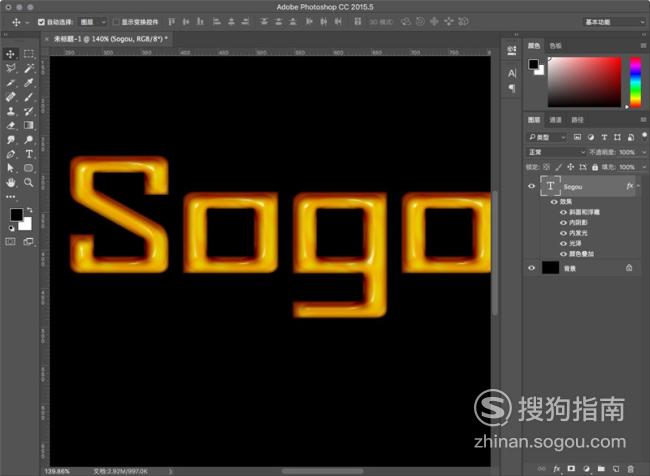
Task: Select the Magic Wand tool
Action: pos(29,68)
